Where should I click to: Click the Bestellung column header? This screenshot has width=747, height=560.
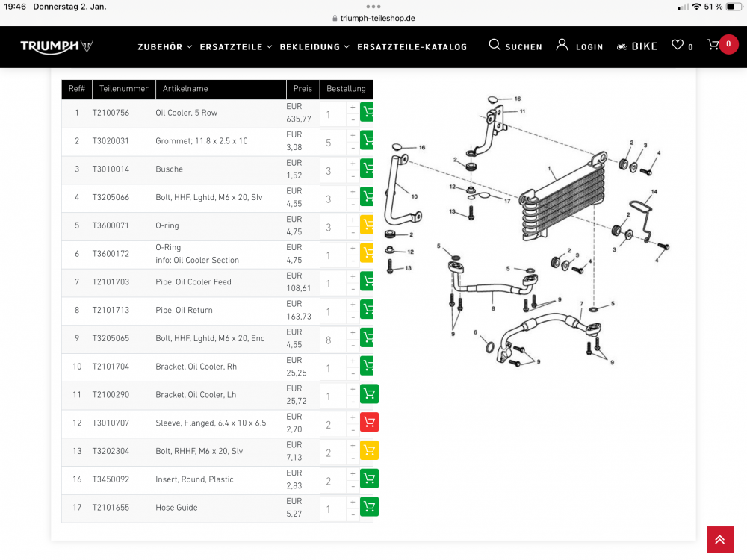(x=347, y=89)
